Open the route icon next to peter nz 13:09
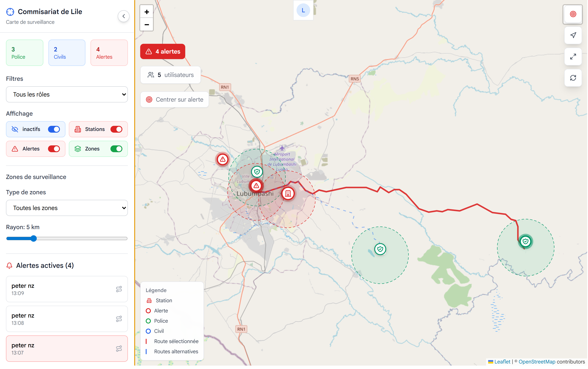The image size is (588, 369). click(x=119, y=289)
